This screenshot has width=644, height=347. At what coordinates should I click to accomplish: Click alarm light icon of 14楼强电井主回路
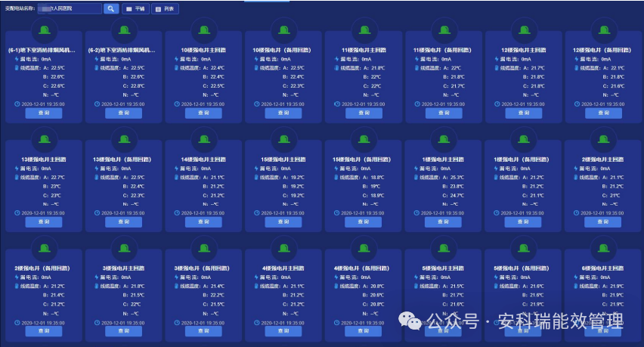204,139
